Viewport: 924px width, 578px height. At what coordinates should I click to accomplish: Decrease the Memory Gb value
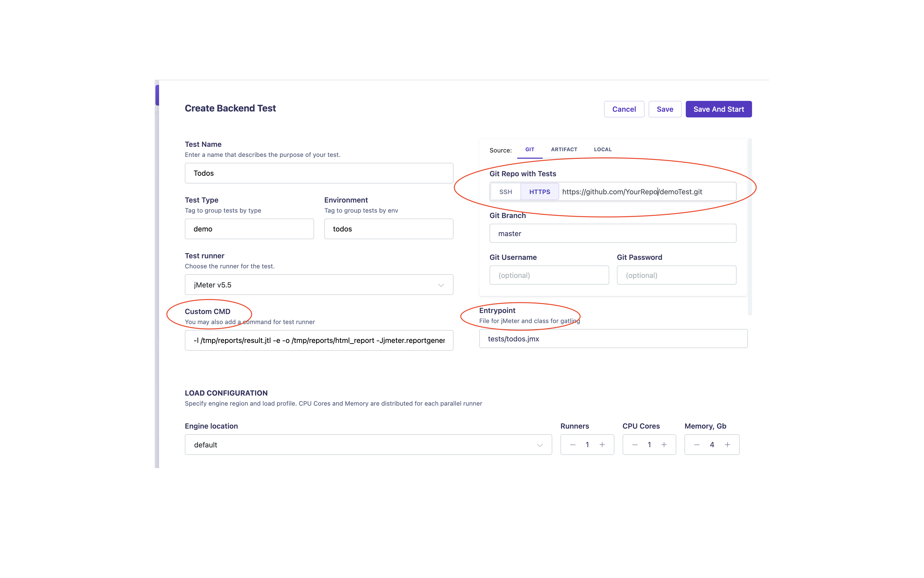click(696, 445)
